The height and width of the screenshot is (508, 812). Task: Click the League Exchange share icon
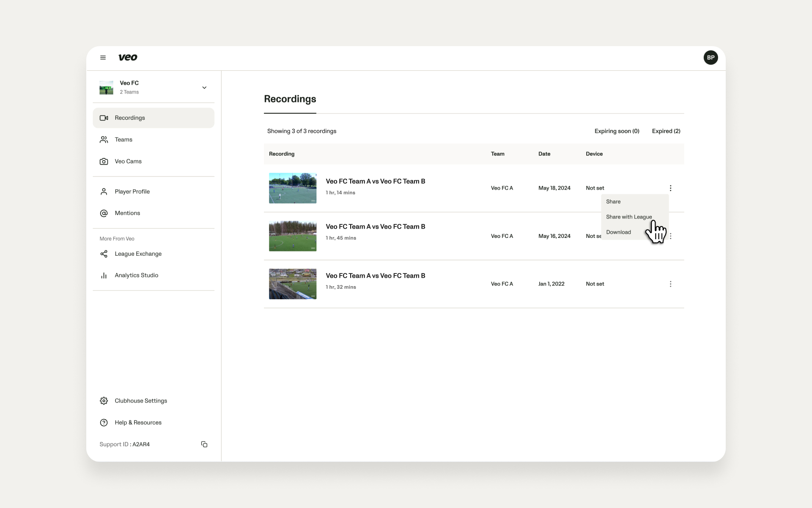point(104,254)
